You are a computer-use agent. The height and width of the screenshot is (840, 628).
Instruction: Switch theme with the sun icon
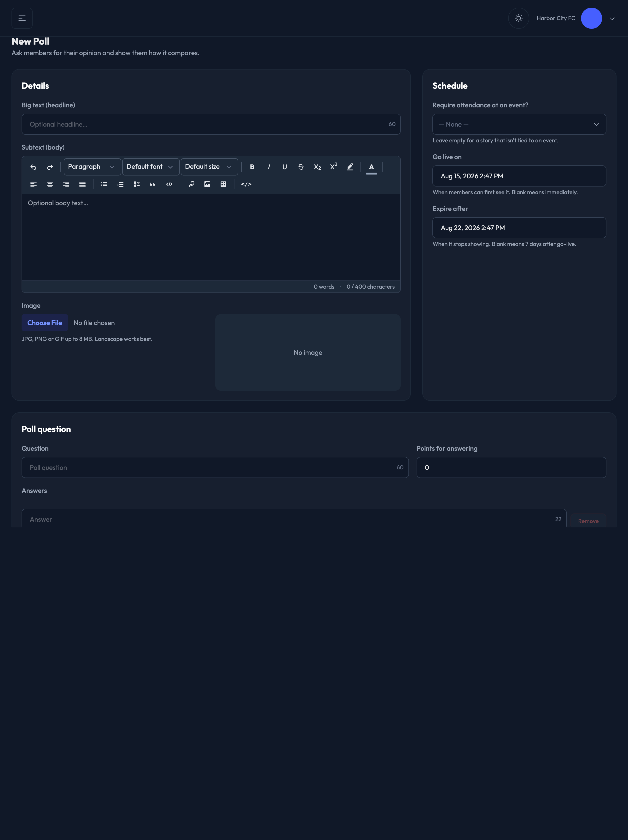coord(518,18)
